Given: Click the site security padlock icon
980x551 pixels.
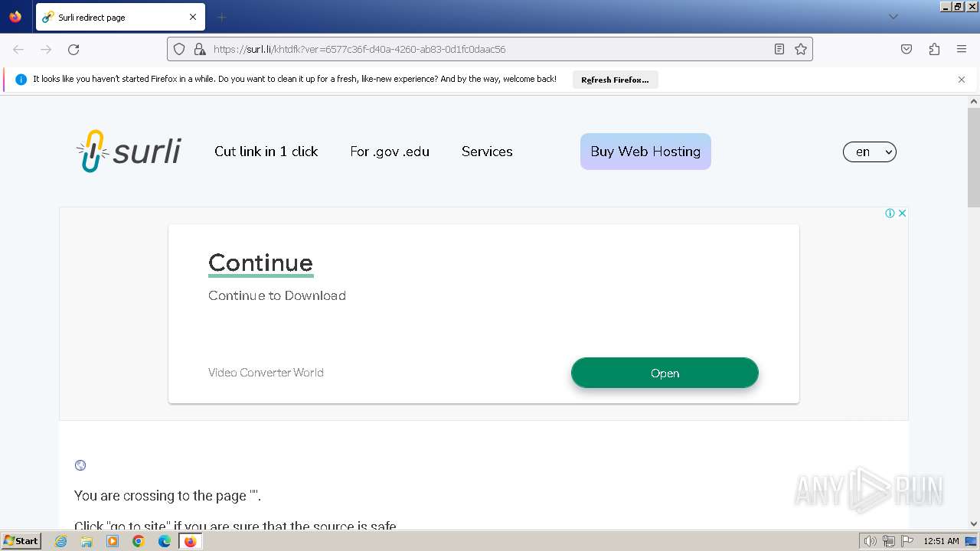Looking at the screenshot, I should point(200,49).
